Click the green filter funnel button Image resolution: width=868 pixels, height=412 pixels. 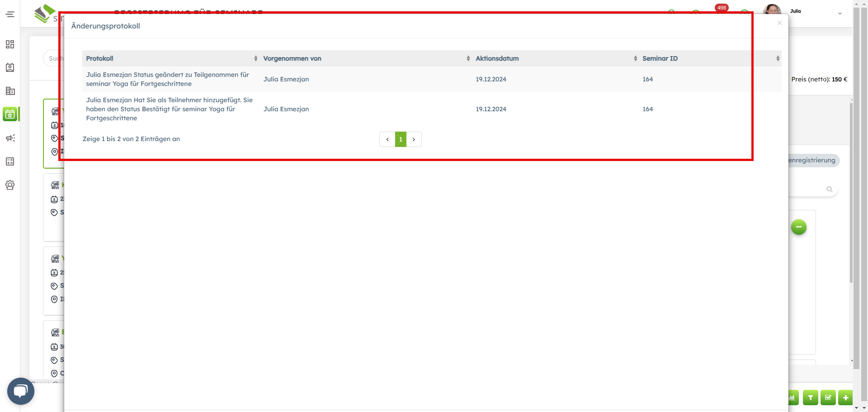[810, 398]
